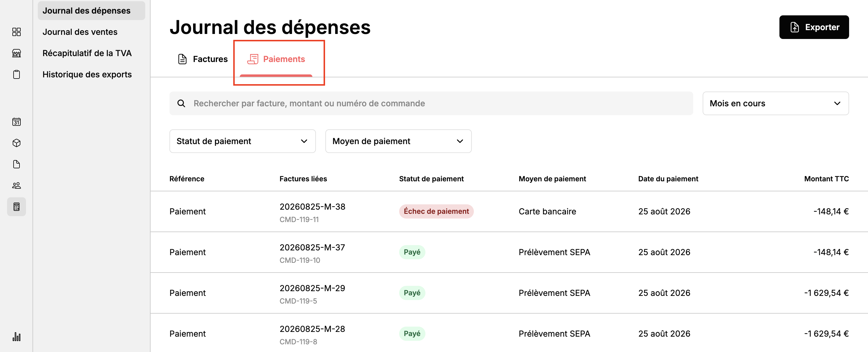The width and height of the screenshot is (868, 352).
Task: Click order number CMD-119-8
Action: pos(298,342)
